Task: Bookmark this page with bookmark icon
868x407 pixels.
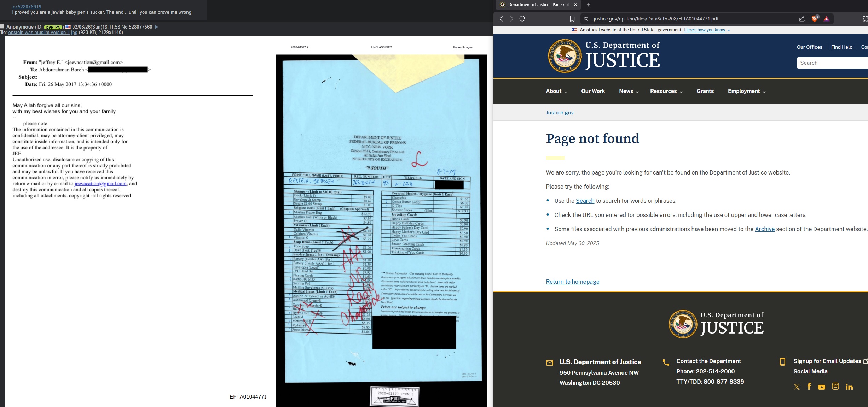Action: click(x=572, y=19)
